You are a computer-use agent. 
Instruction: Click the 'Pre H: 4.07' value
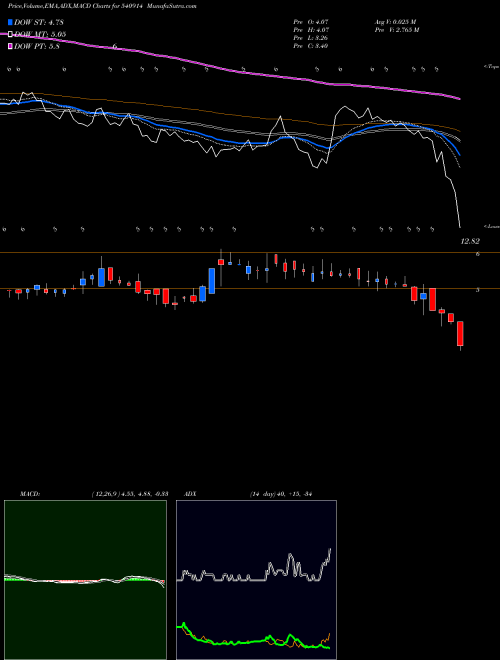pyautogui.click(x=311, y=30)
